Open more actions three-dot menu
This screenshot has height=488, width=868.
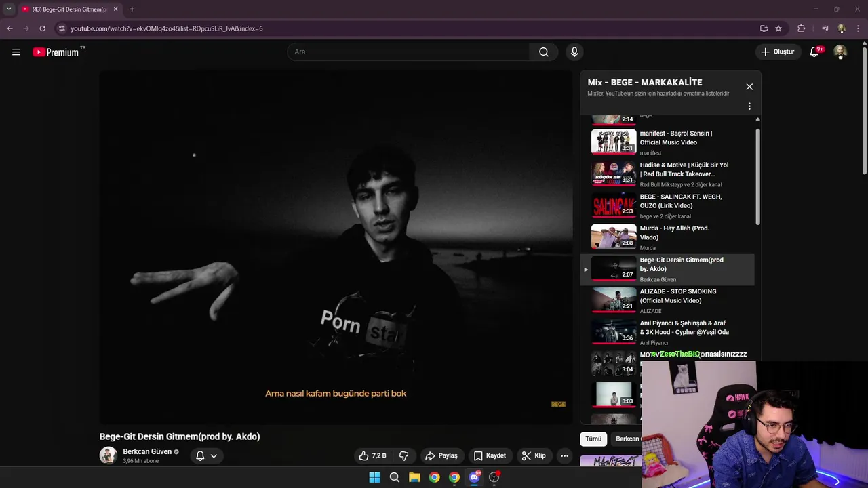564,456
